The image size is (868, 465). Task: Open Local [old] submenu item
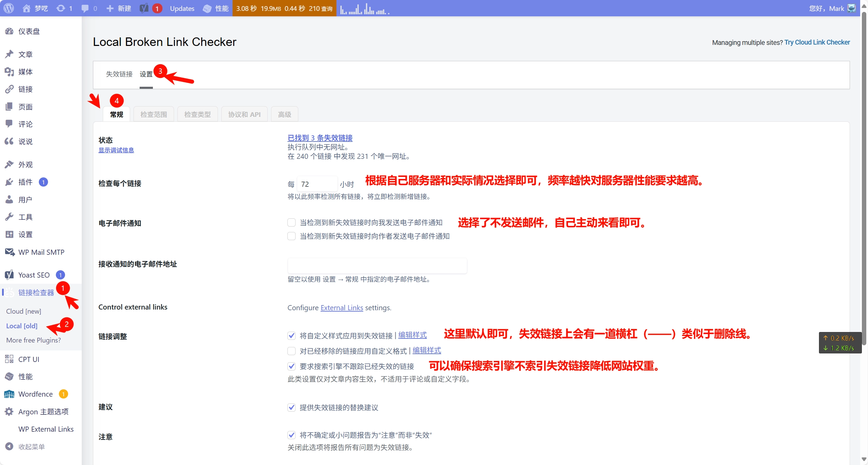pyautogui.click(x=22, y=326)
